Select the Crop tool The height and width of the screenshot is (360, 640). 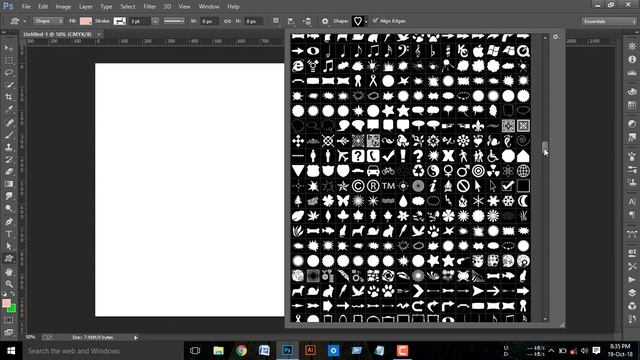tap(9, 97)
